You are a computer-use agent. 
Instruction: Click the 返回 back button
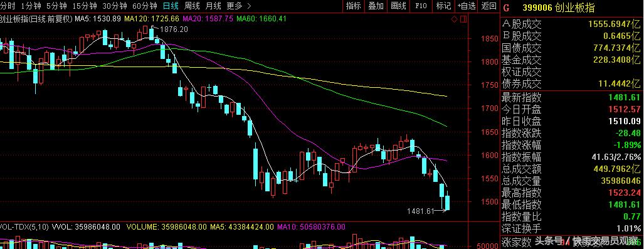click(488, 6)
